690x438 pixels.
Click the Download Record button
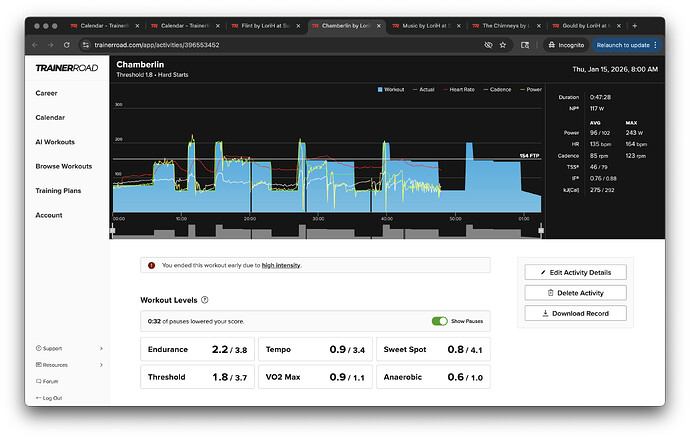coord(575,313)
